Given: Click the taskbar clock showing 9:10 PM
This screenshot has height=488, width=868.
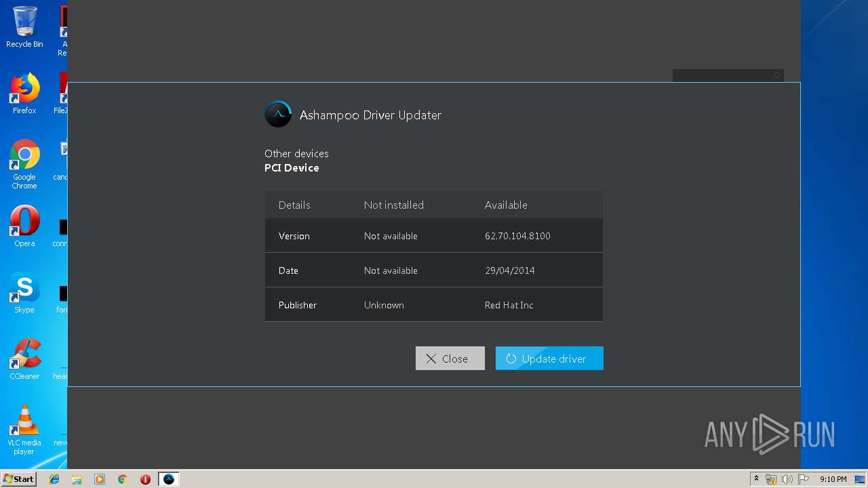Looking at the screenshot, I should (833, 479).
